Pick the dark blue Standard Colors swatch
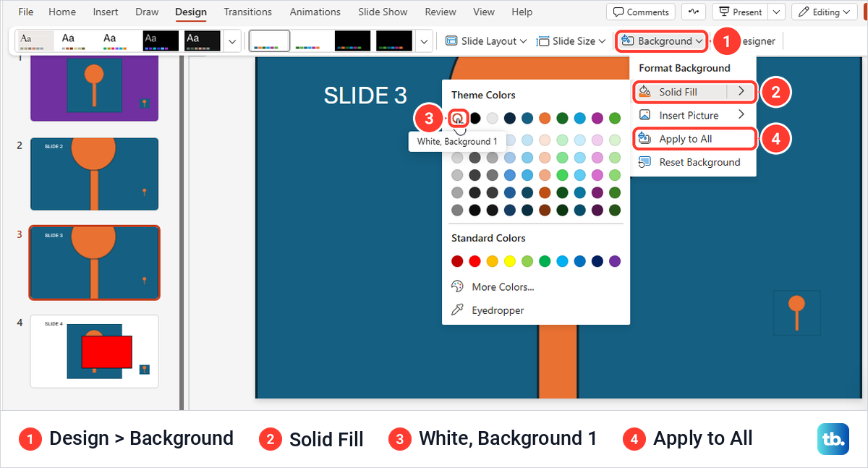This screenshot has width=868, height=468. [597, 261]
